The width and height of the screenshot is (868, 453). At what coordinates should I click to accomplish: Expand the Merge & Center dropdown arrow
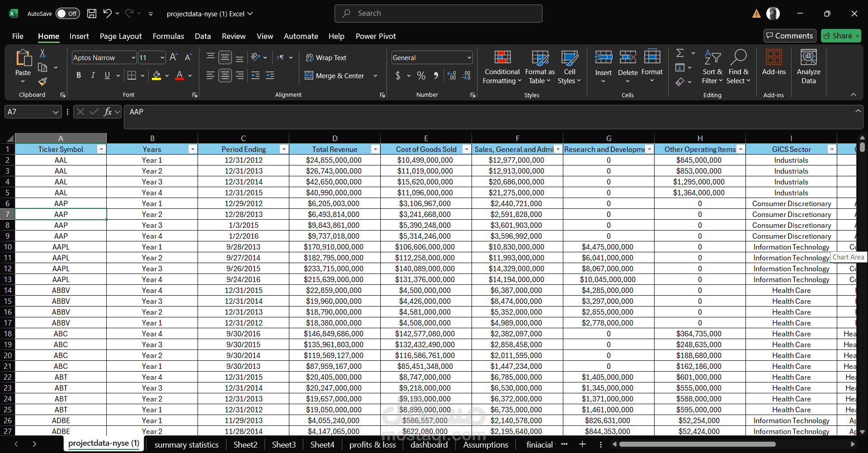(375, 76)
